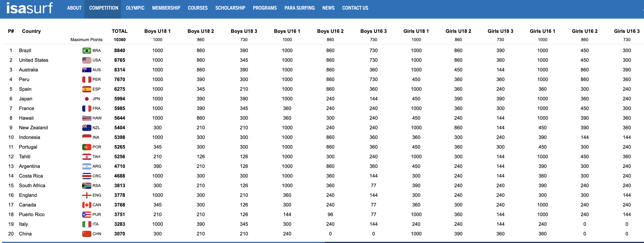Click the Puerto Rico flag icon
The width and height of the screenshot is (644, 243).
click(87, 215)
